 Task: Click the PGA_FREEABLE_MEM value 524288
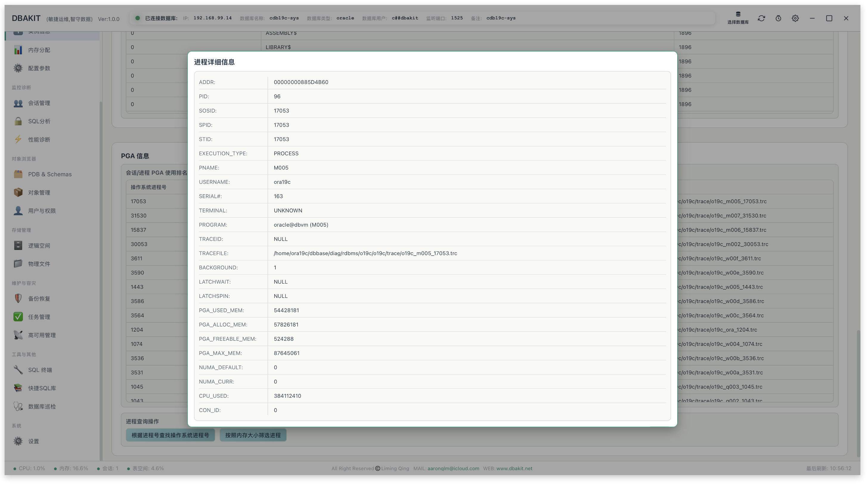click(x=283, y=339)
